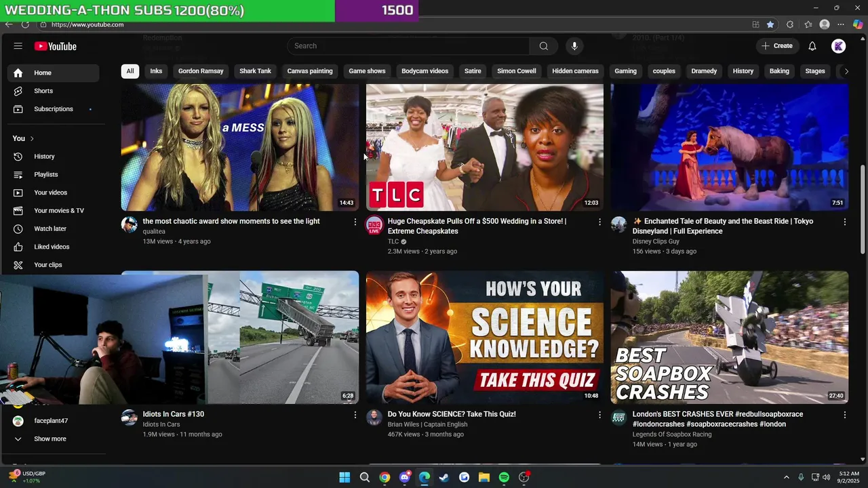Image resolution: width=868 pixels, height=488 pixels.
Task: Open chaotic award show moments thumbnail
Action: pyautogui.click(x=240, y=147)
